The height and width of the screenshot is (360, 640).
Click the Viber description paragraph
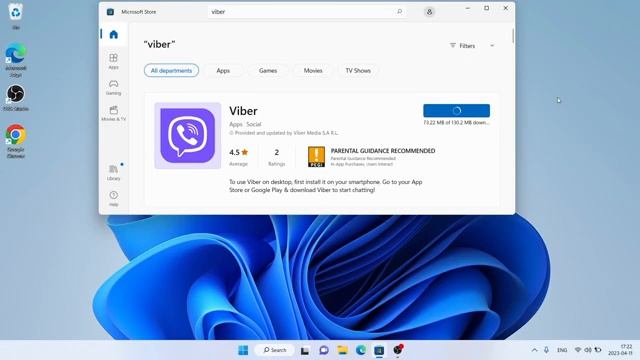click(x=325, y=186)
